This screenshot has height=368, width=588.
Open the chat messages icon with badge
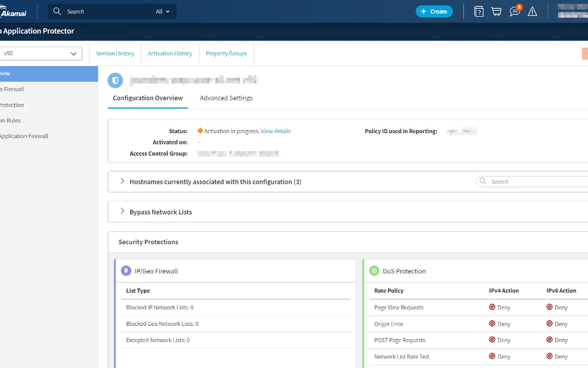coord(515,11)
